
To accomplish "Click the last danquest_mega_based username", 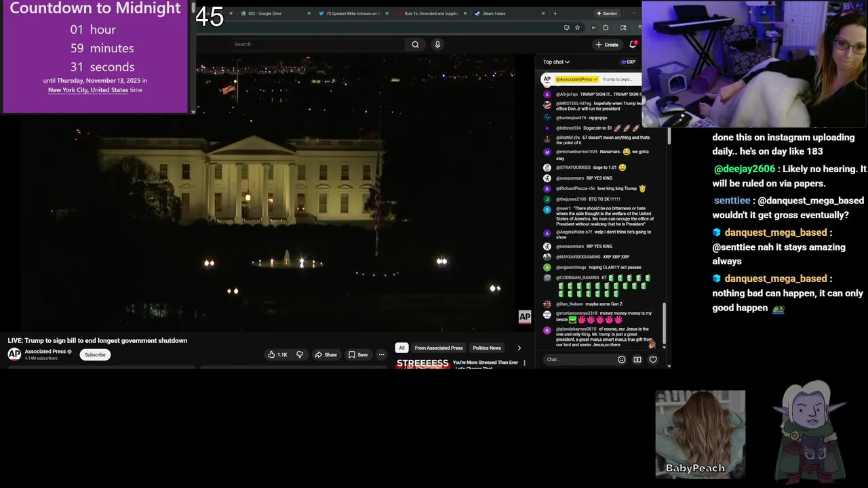I will [x=776, y=279].
